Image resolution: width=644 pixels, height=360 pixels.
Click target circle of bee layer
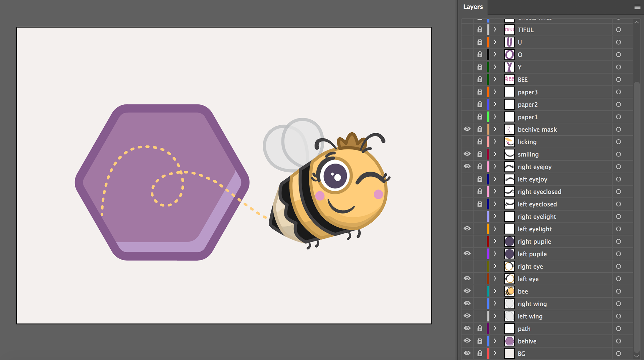618,291
